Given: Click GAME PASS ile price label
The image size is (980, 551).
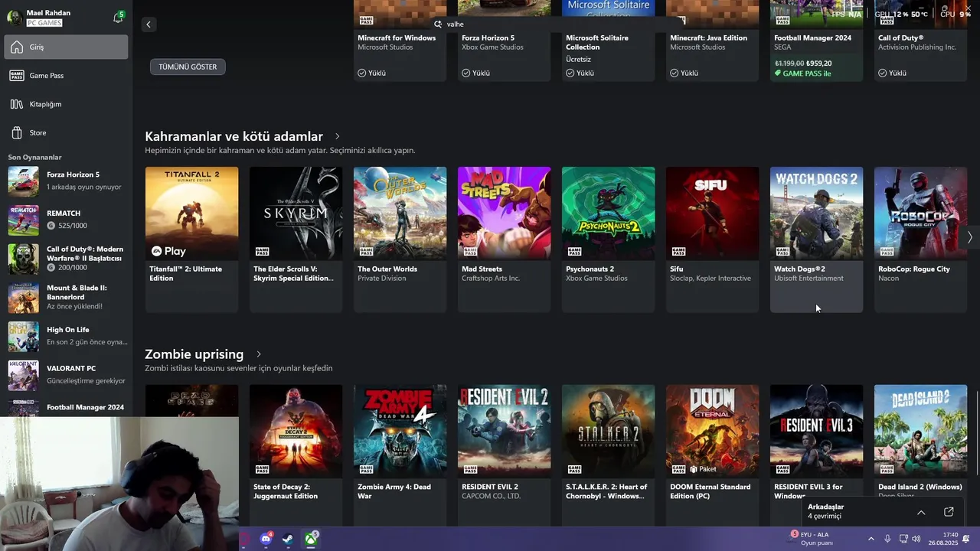Looking at the screenshot, I should point(802,73).
